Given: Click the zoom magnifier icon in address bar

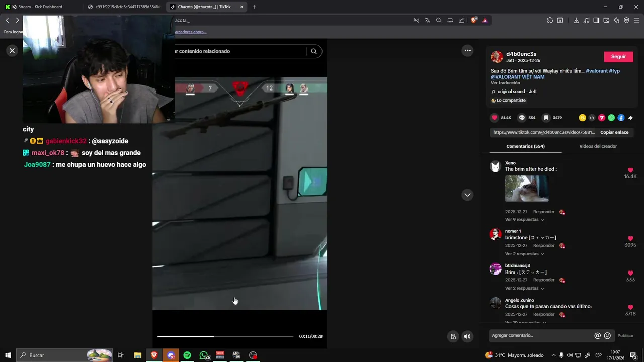Looking at the screenshot, I should [439, 20].
